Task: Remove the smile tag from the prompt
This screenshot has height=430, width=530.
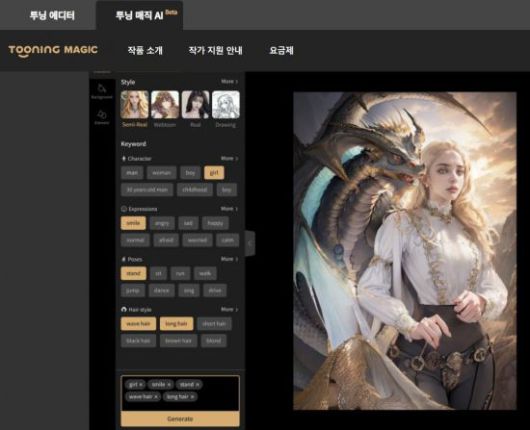Action: point(169,385)
